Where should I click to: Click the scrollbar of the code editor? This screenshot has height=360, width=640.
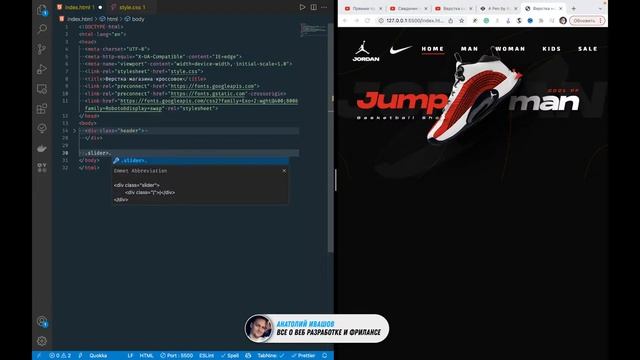coord(331,139)
